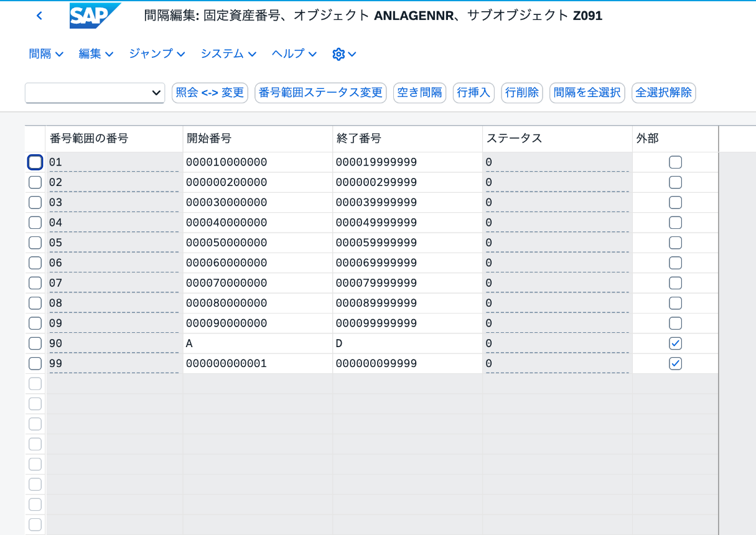Click start number 000070000000 field
The image size is (756, 535).
(x=258, y=283)
